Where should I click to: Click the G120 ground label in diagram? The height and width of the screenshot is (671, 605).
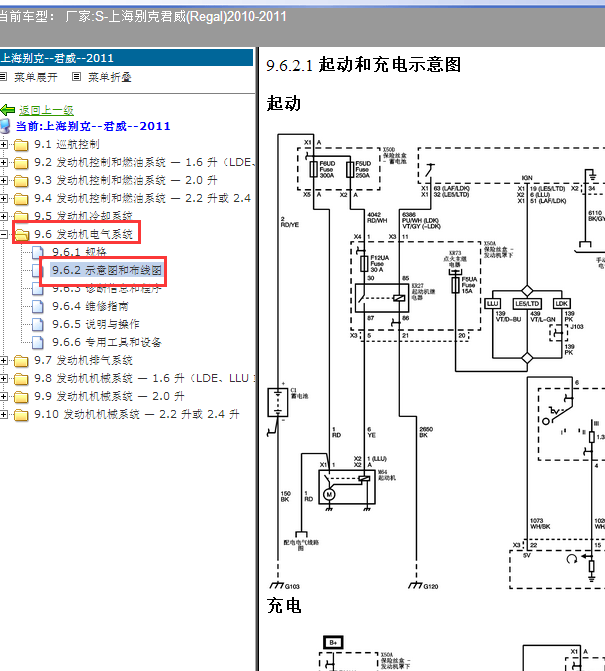click(x=431, y=586)
